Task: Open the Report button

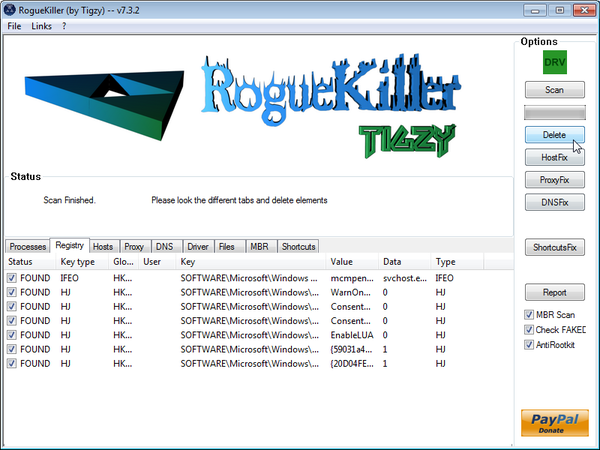Action: pos(554,292)
